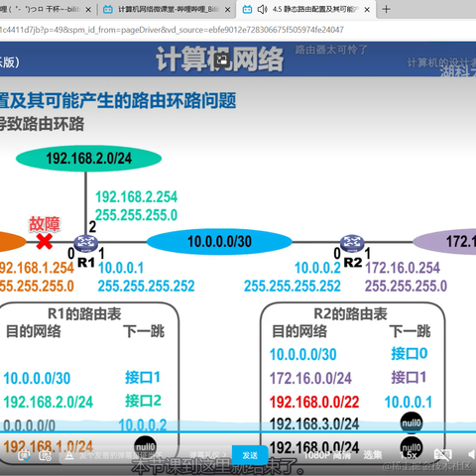Click the picture-in-picture overlay icon

222,60
